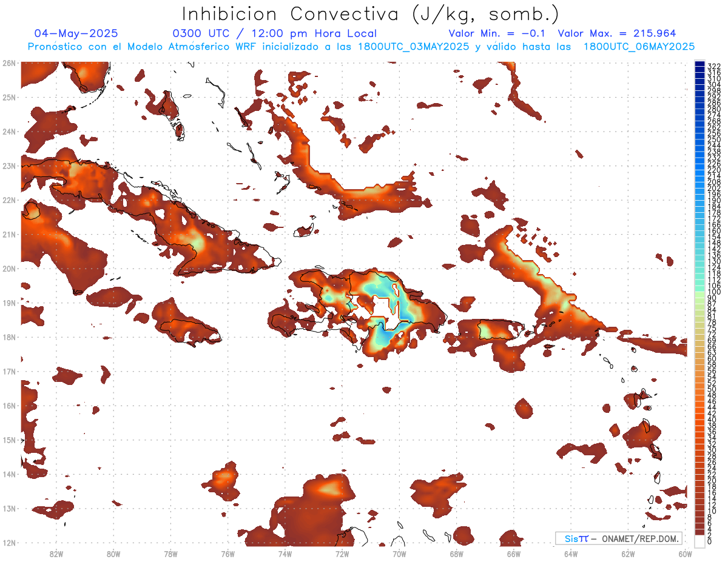Image resolution: width=728 pixels, height=562 pixels.
Task: Click the '12N' latitude label
Action: point(9,543)
